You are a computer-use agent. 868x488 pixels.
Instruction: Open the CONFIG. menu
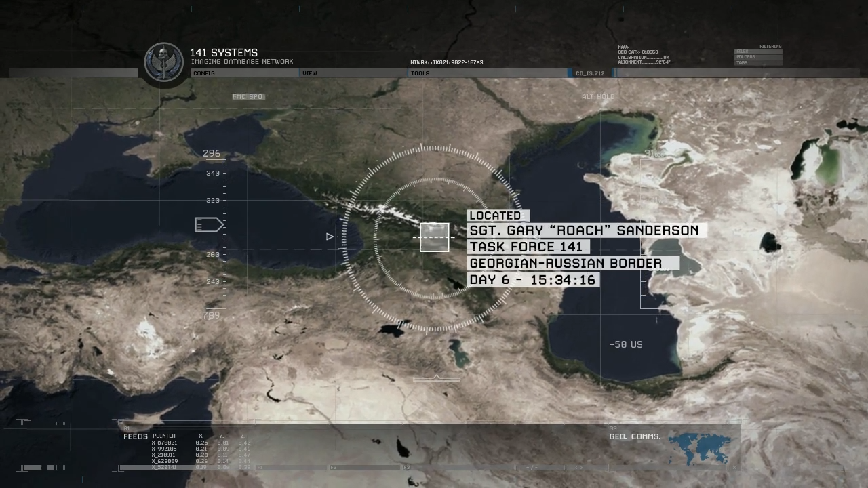(x=204, y=73)
